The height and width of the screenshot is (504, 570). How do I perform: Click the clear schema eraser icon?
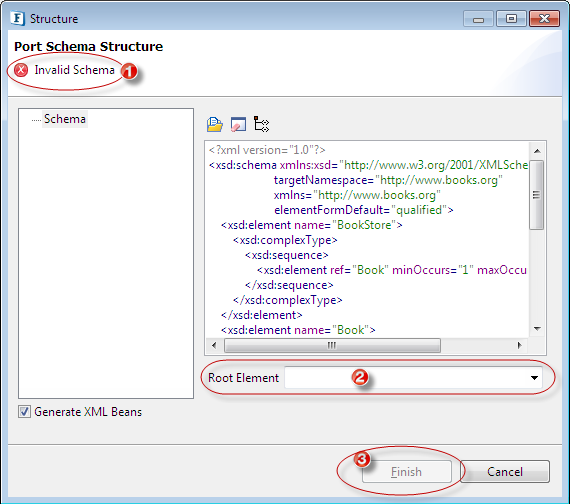(x=238, y=124)
